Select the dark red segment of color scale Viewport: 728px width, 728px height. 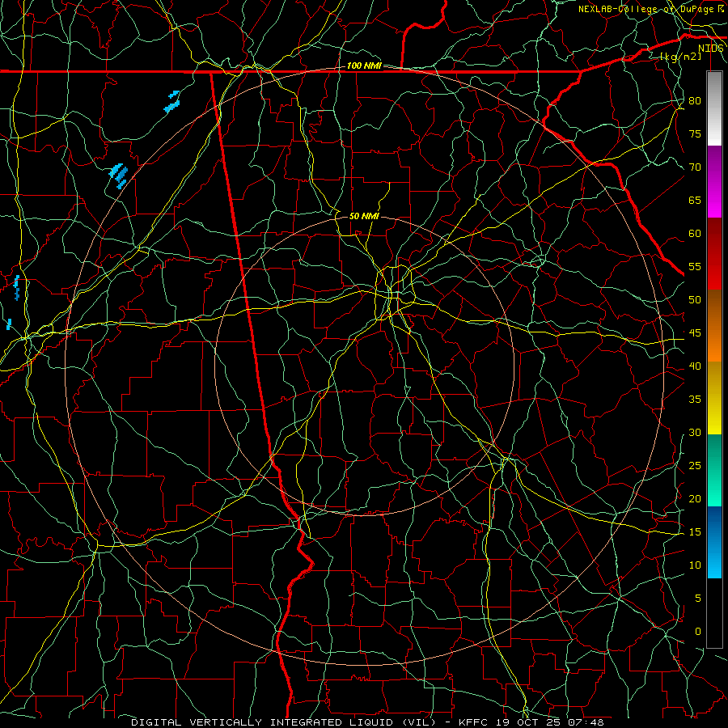pyautogui.click(x=714, y=253)
